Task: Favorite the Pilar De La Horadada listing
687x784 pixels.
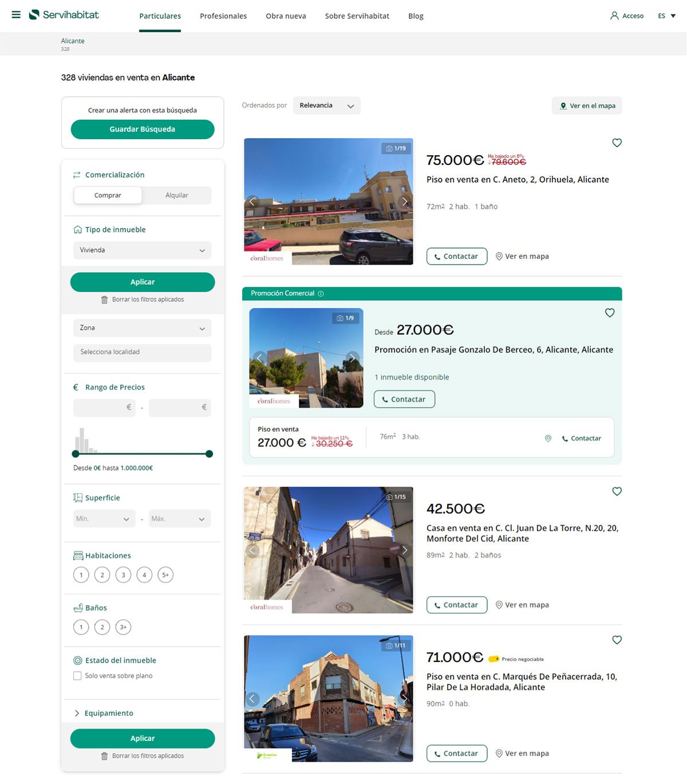Action: 617,640
